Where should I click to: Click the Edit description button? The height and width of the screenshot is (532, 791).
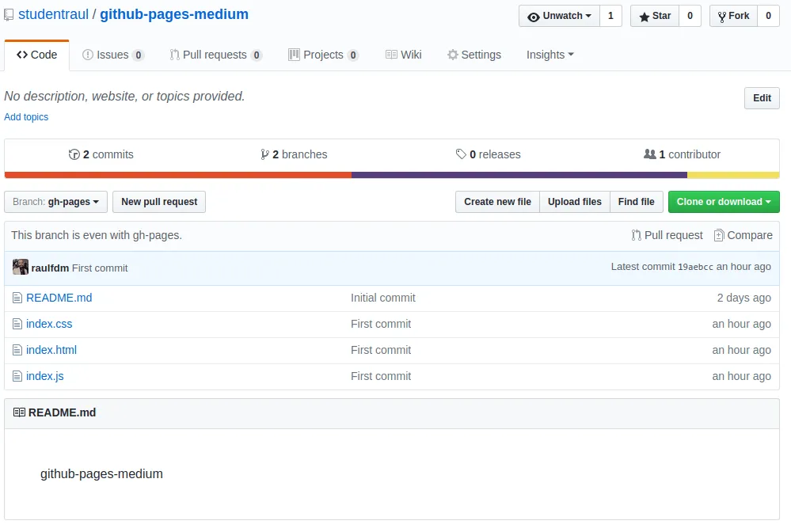tap(762, 98)
